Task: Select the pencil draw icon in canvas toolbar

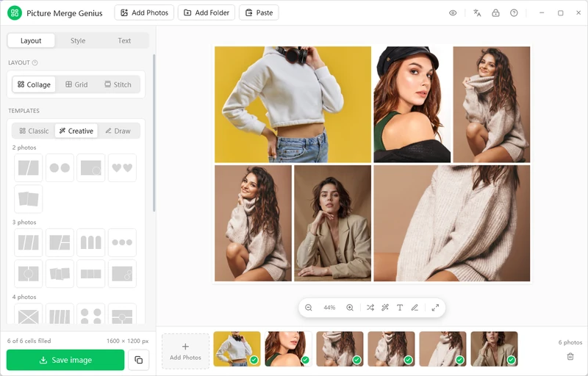Action: click(415, 308)
